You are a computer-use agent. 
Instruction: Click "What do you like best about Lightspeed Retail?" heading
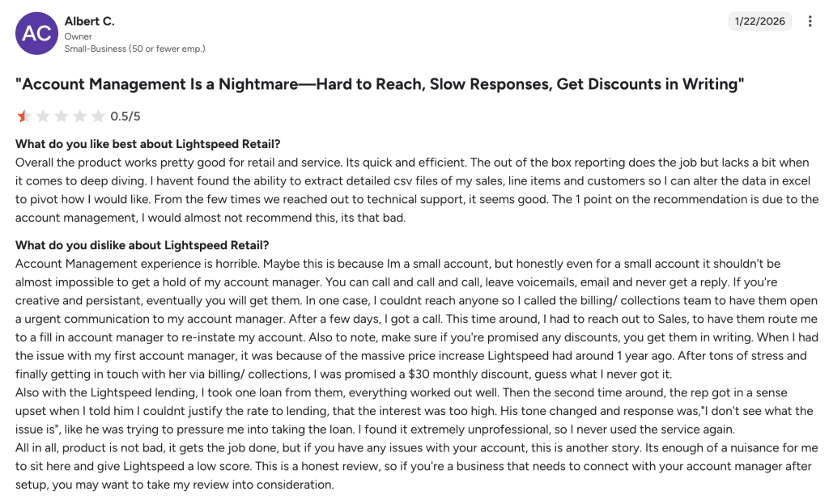[x=148, y=144]
